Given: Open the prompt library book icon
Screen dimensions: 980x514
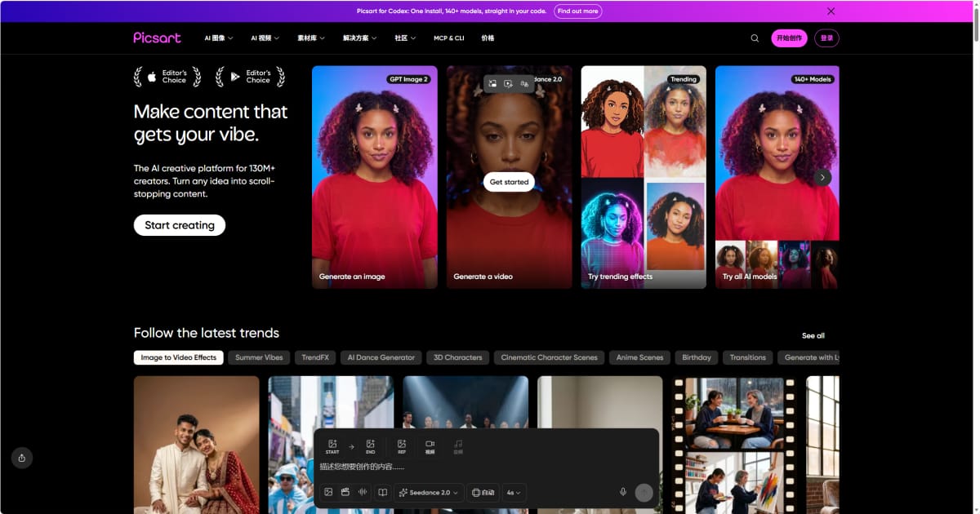Looking at the screenshot, I should (382, 492).
